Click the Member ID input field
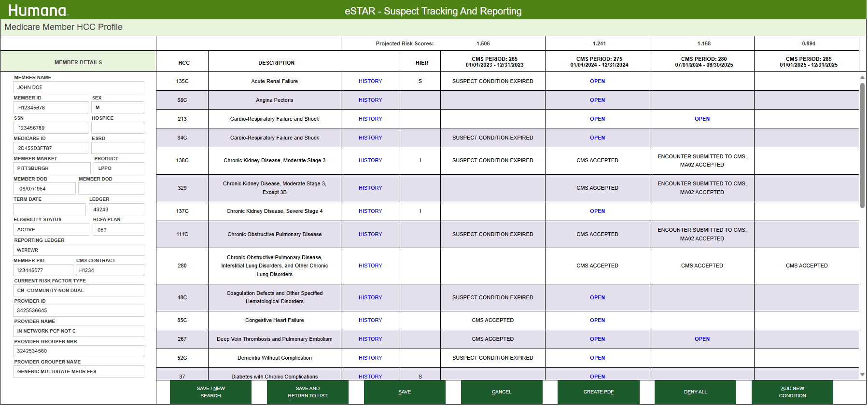The image size is (868, 406). pos(51,108)
